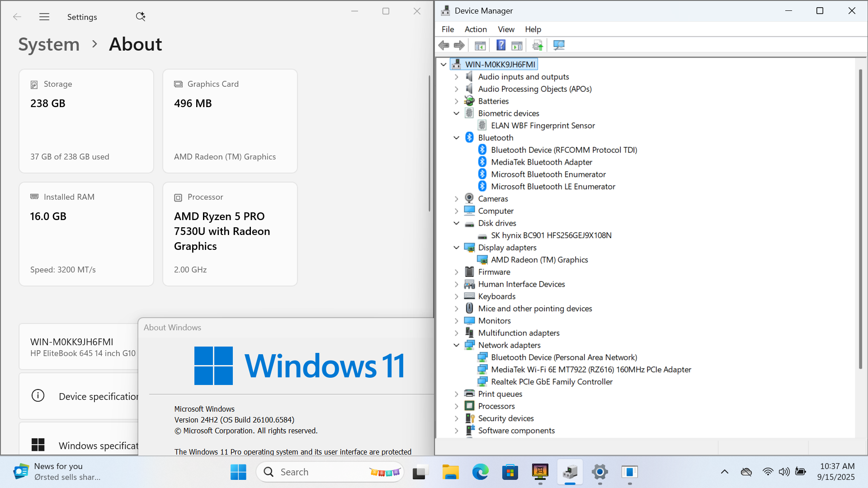868x488 pixels.
Task: Select AMD Radeon (TM) Graphics in Display adapters
Action: click(x=539, y=260)
